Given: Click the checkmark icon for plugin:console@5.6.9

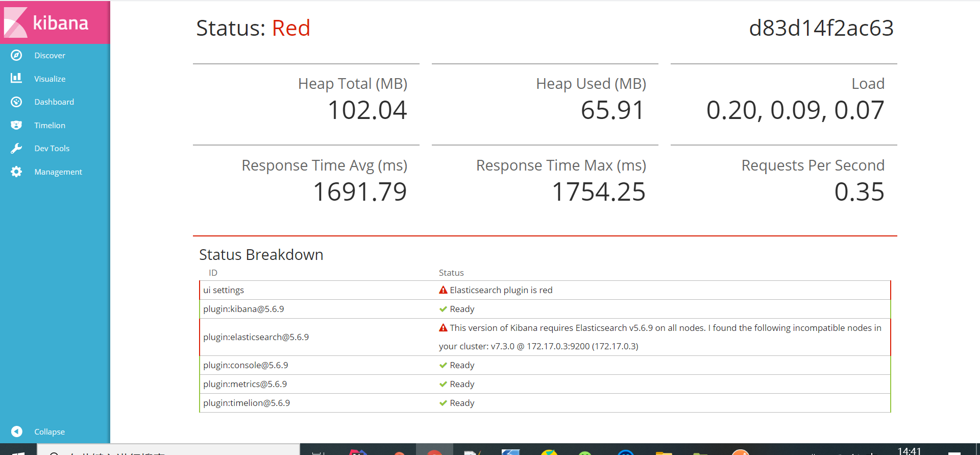Looking at the screenshot, I should [x=443, y=365].
